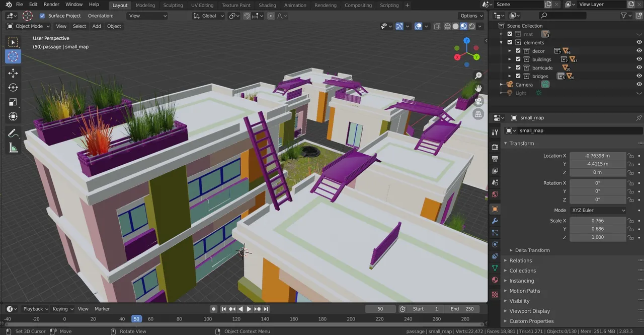644x335 pixels.
Task: Click the current frame 50 field
Action: [x=380, y=309]
